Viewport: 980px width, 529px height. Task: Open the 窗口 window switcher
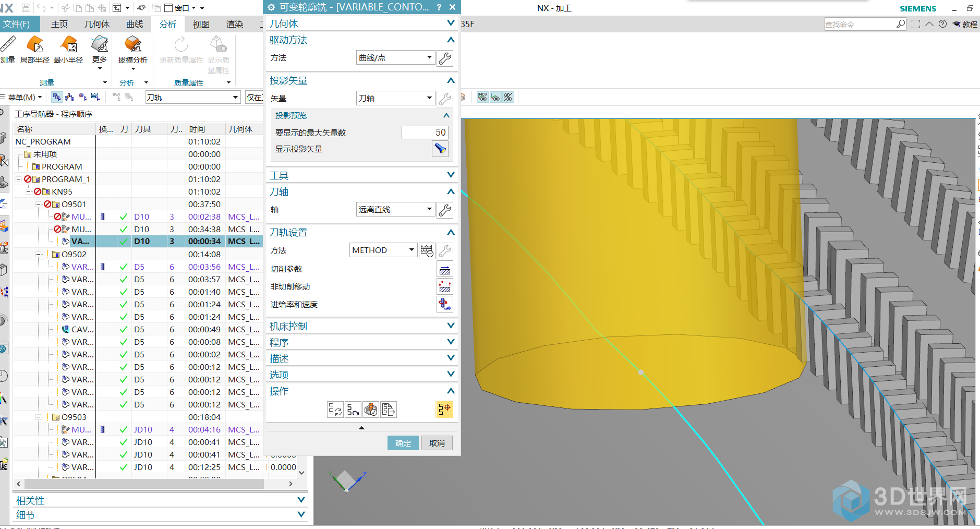tap(180, 8)
